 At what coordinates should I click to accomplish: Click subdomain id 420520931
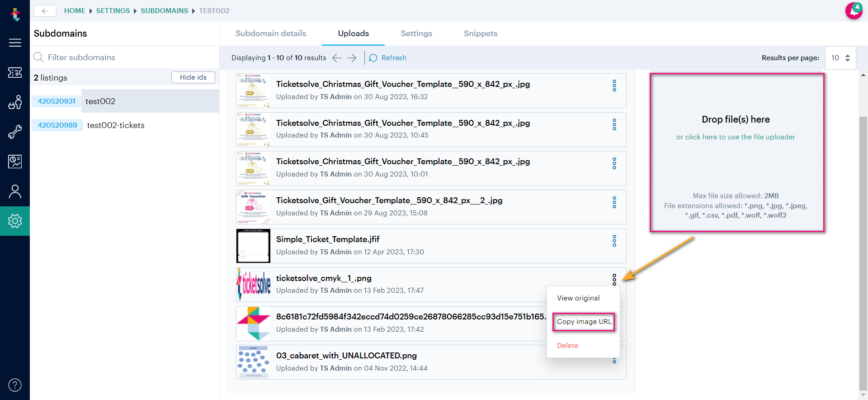click(57, 101)
